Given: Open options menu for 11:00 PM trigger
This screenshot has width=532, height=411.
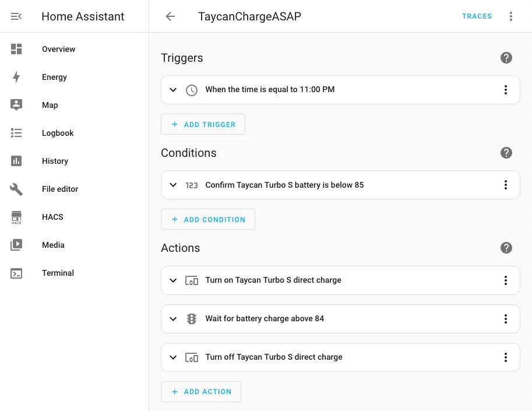Looking at the screenshot, I should point(506,90).
